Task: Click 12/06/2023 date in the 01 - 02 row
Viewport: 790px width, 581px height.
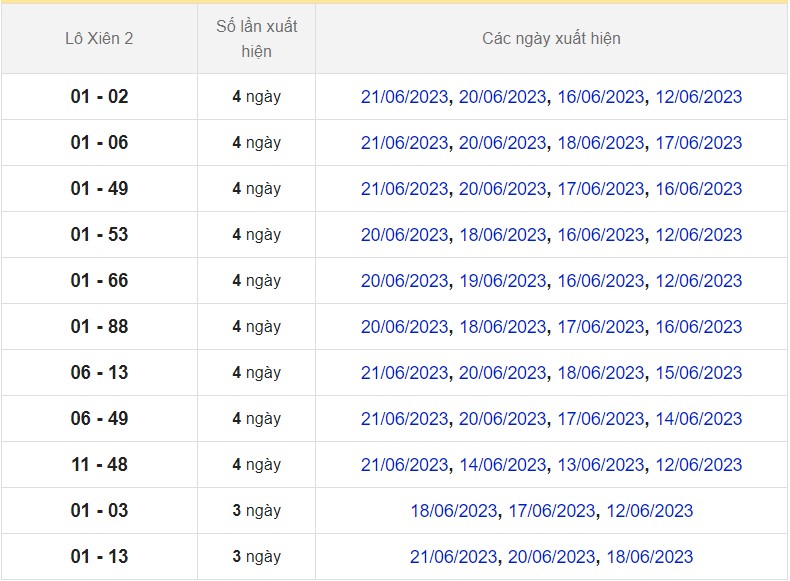Action: [x=699, y=97]
